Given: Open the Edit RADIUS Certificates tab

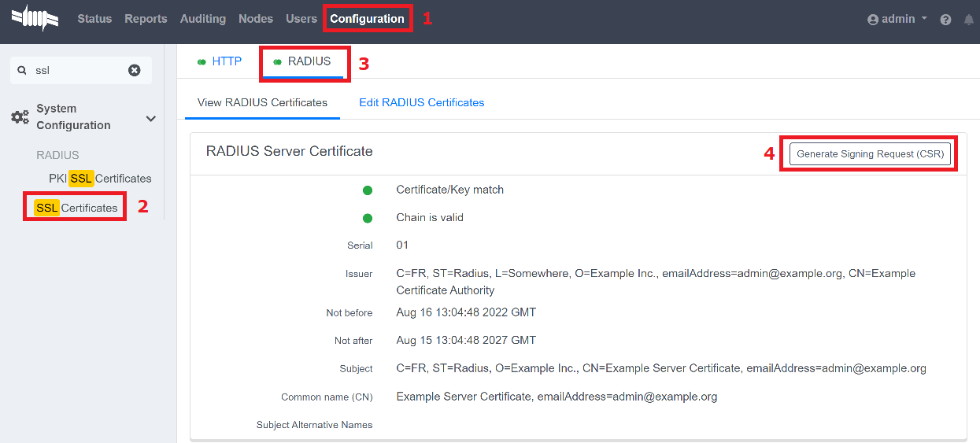Looking at the screenshot, I should [x=421, y=102].
